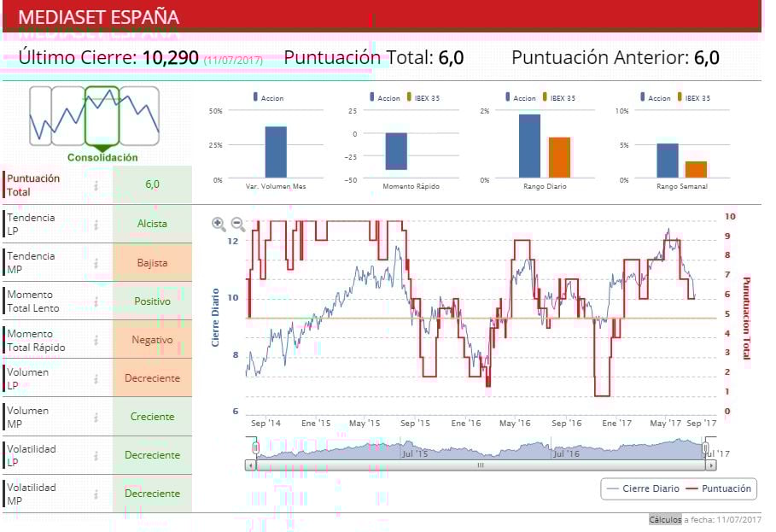
Task: Click the Momento Total Lento row label
Action: click(32, 301)
